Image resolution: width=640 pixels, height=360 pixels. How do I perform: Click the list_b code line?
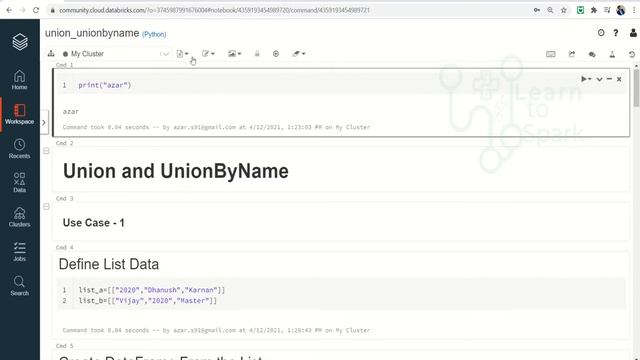tap(147, 301)
